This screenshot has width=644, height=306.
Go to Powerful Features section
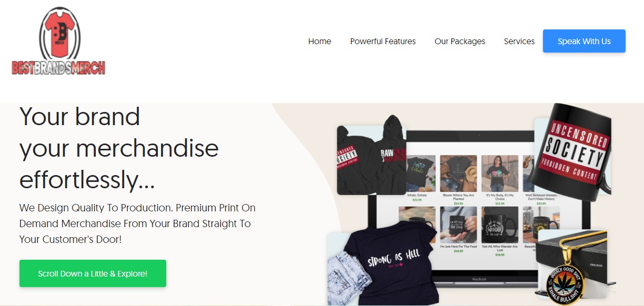pos(383,41)
